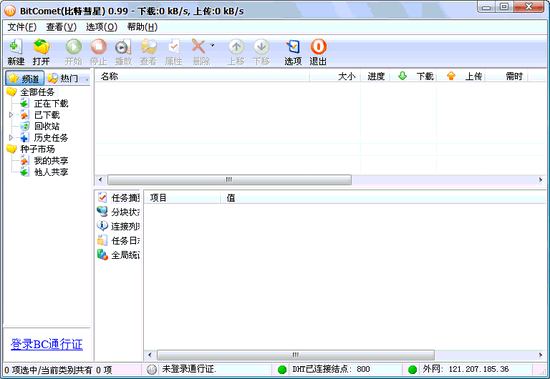Select 回收站 in the tree

point(47,126)
